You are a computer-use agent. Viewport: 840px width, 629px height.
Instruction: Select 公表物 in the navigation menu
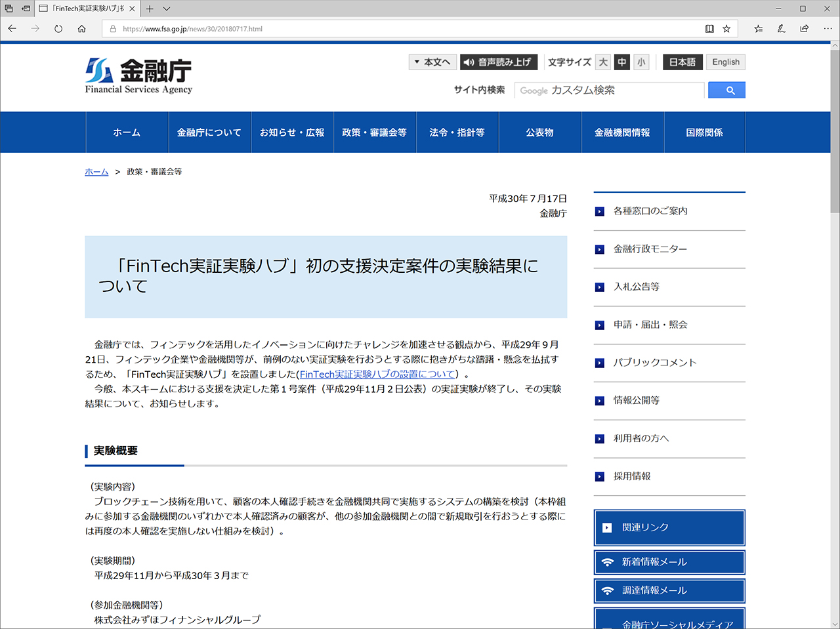pyautogui.click(x=539, y=132)
